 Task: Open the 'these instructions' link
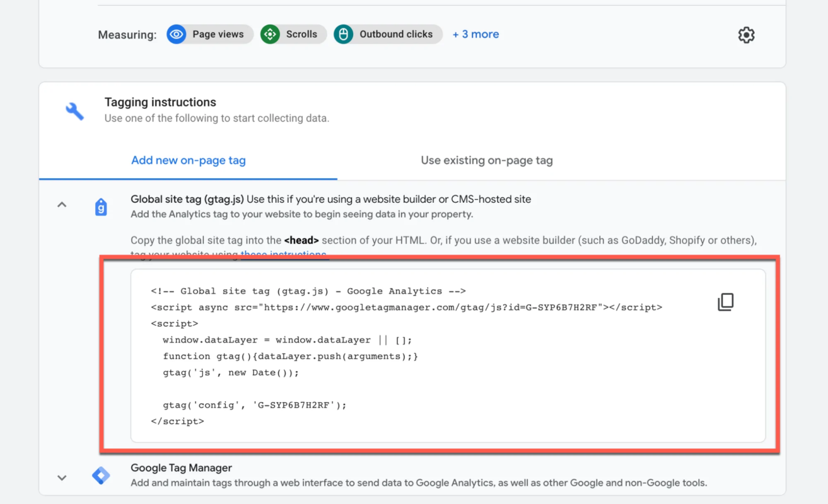pos(284,255)
